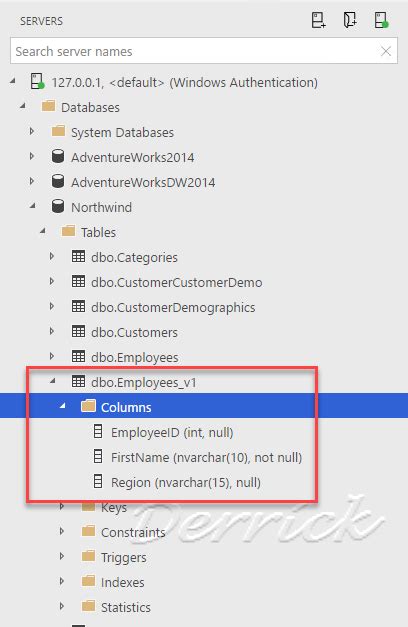Select the Northwind database label

click(x=101, y=208)
